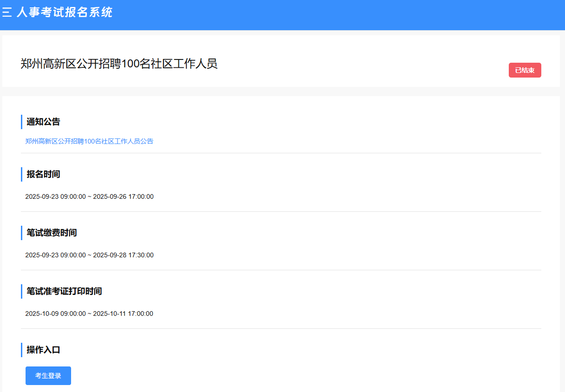Viewport: 565px width, 392px height.
Task: Click the 人事考试报名系统 site title
Action: click(x=65, y=13)
